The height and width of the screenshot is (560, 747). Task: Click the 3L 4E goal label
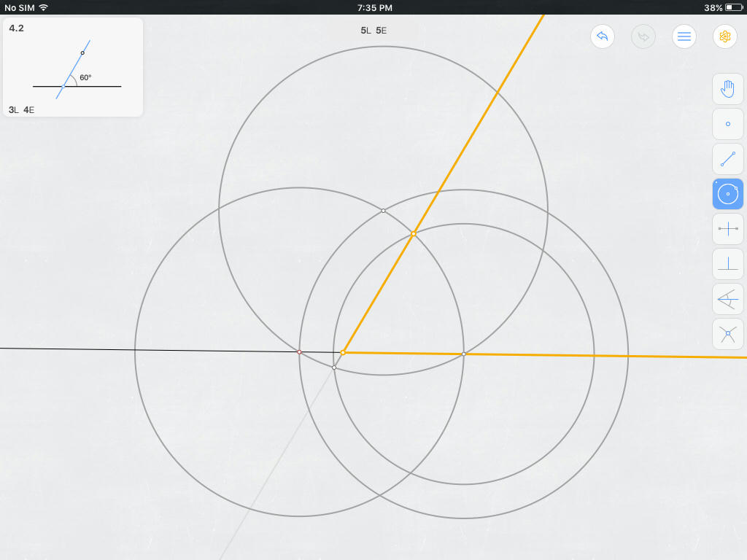(20, 110)
